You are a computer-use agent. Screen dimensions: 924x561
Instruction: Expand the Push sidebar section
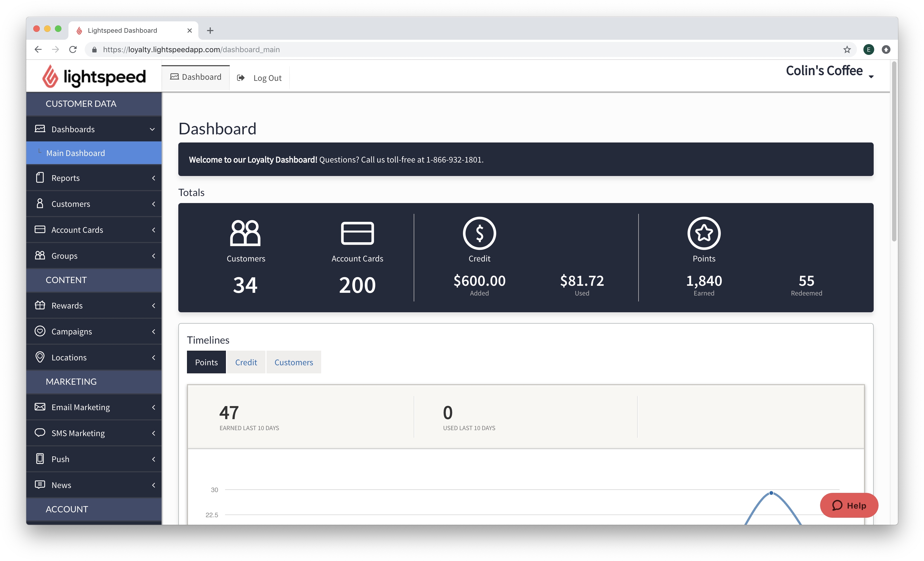coord(153,459)
